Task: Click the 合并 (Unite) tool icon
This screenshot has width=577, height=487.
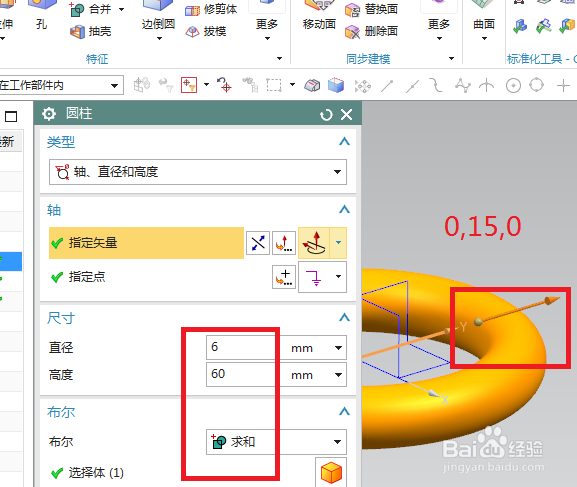Action: point(77,10)
